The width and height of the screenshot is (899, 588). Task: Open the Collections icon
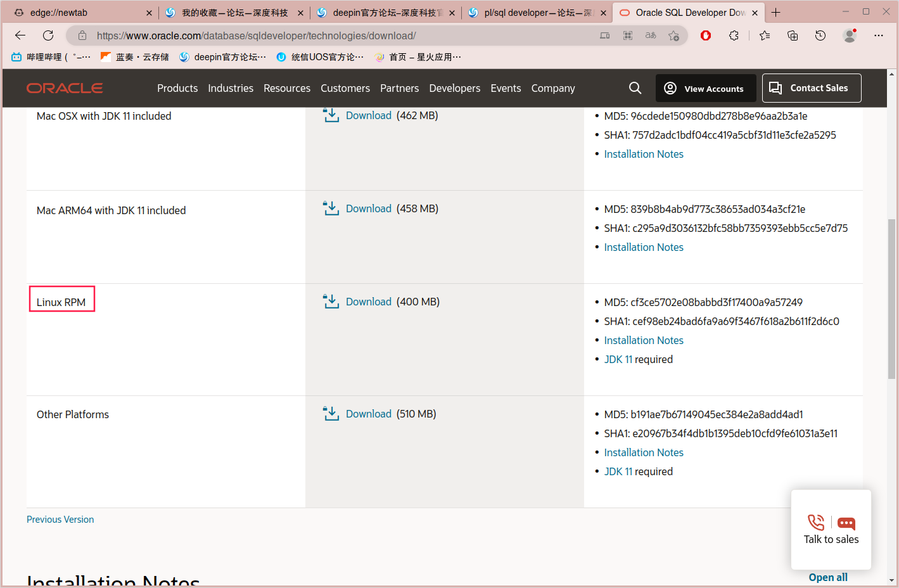coord(793,35)
